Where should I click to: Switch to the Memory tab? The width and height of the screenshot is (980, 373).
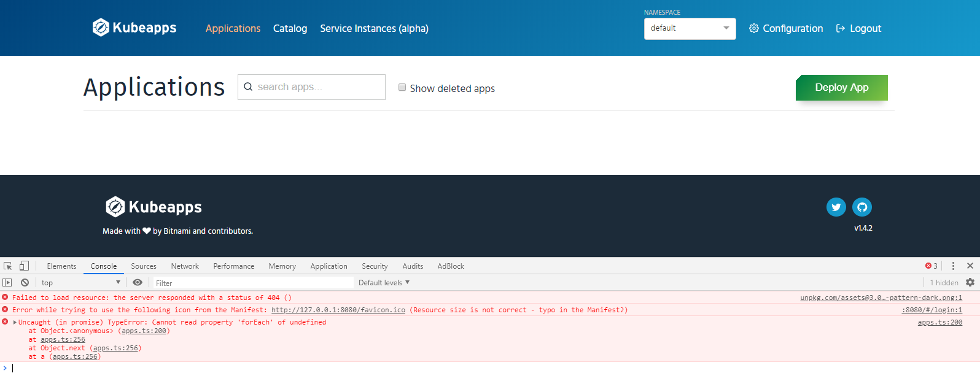(x=282, y=266)
